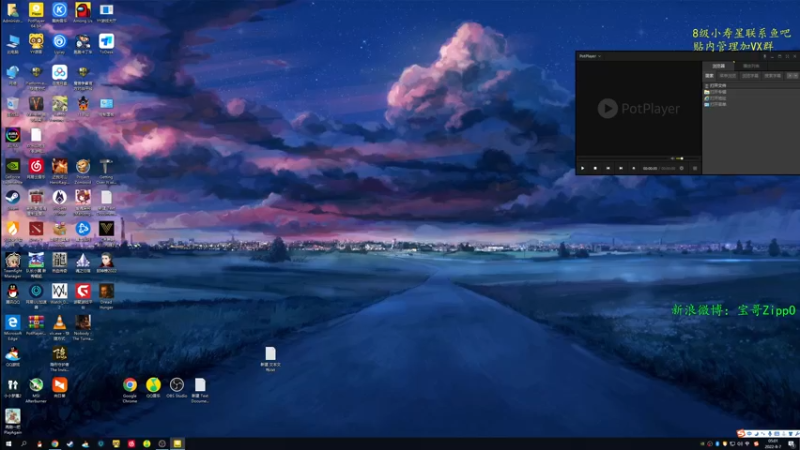800x450 pixels.
Task: Click the PotPlayer seek bar
Action: click(622, 159)
